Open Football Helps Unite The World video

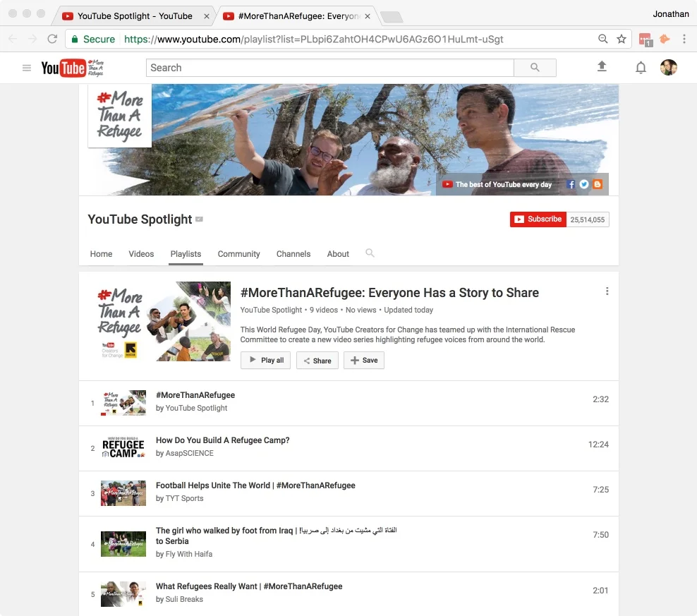[x=255, y=485]
